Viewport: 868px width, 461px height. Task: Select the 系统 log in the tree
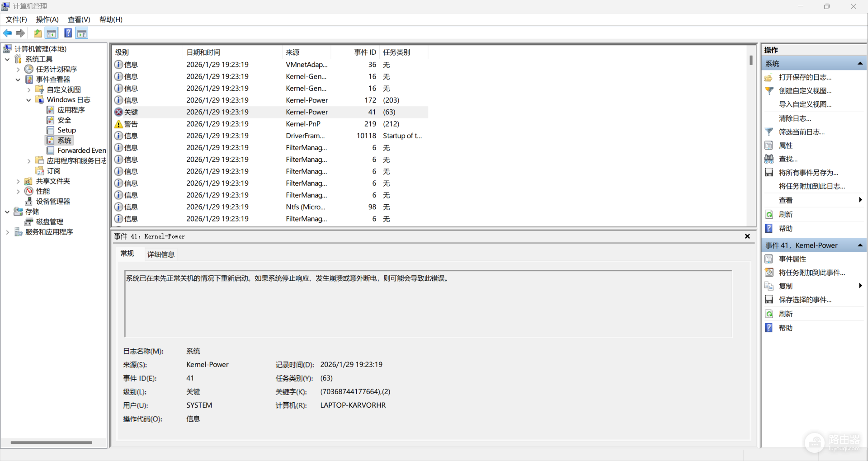pyautogui.click(x=64, y=141)
